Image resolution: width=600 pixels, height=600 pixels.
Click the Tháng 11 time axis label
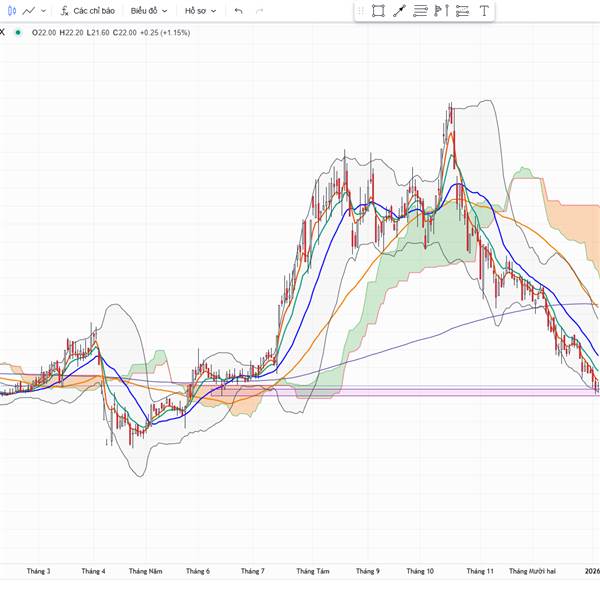[480, 571]
